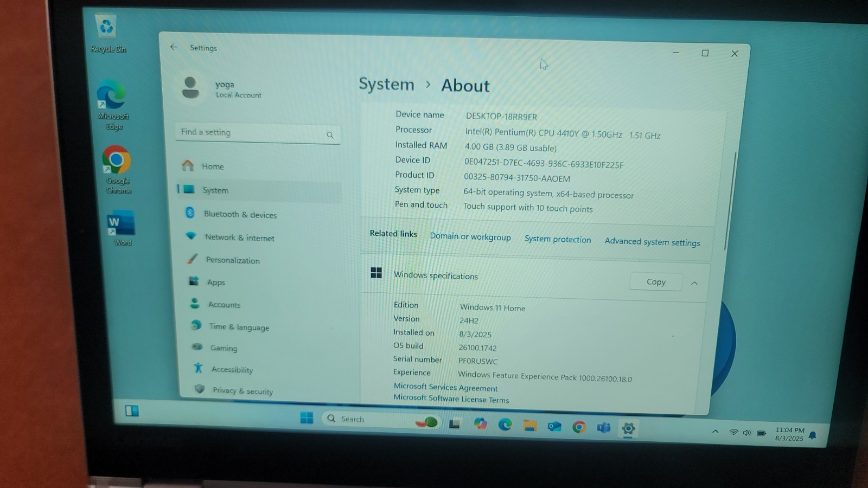Click System in the breadcrumb heading
This screenshot has width=868, height=488.
[386, 84]
